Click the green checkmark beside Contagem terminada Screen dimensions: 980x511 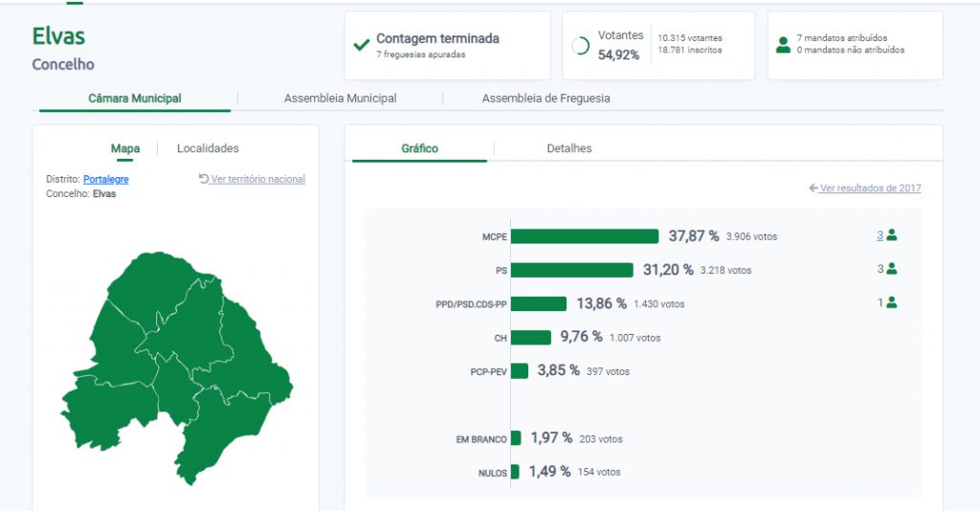click(362, 45)
